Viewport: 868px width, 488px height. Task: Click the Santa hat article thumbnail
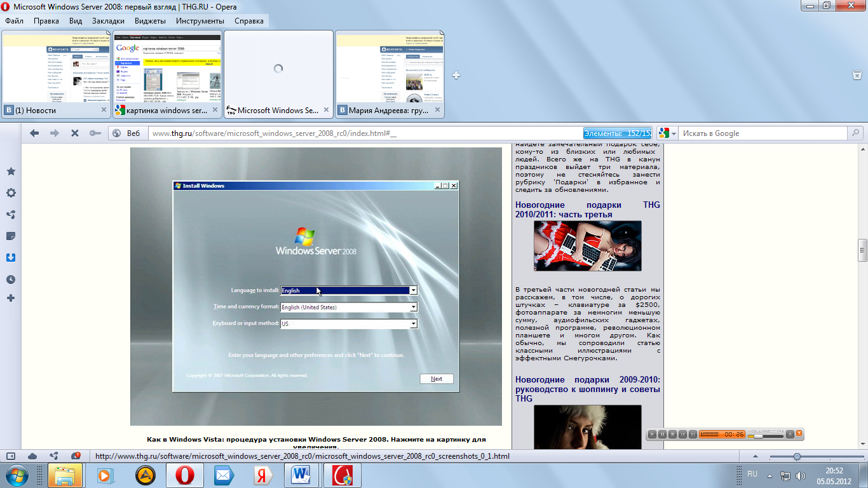pos(588,427)
